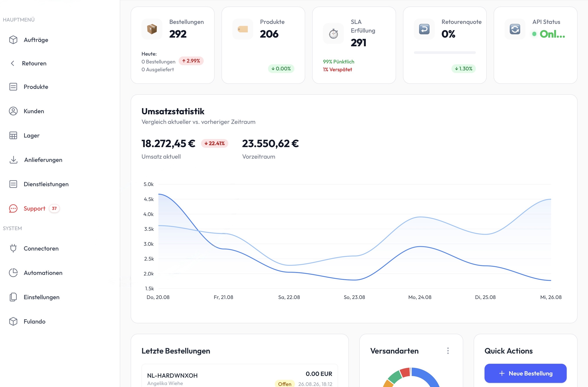
Task: Click the Fulando cube icon
Action: 13,321
